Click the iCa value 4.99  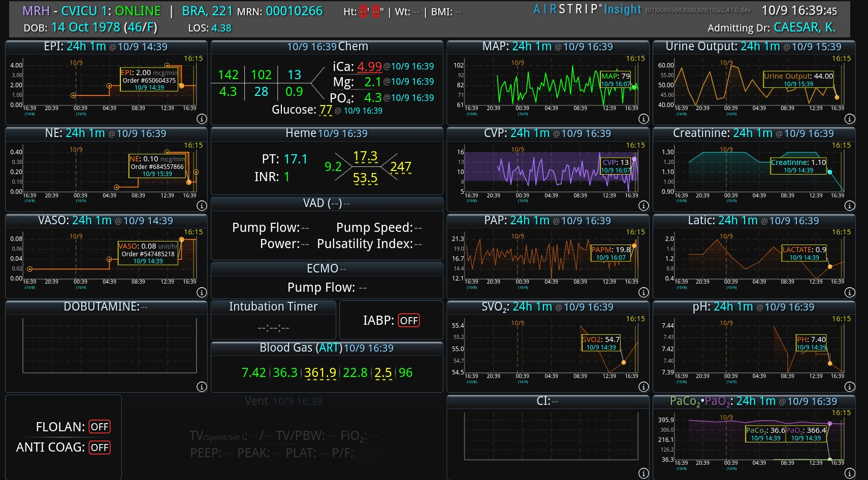click(369, 67)
